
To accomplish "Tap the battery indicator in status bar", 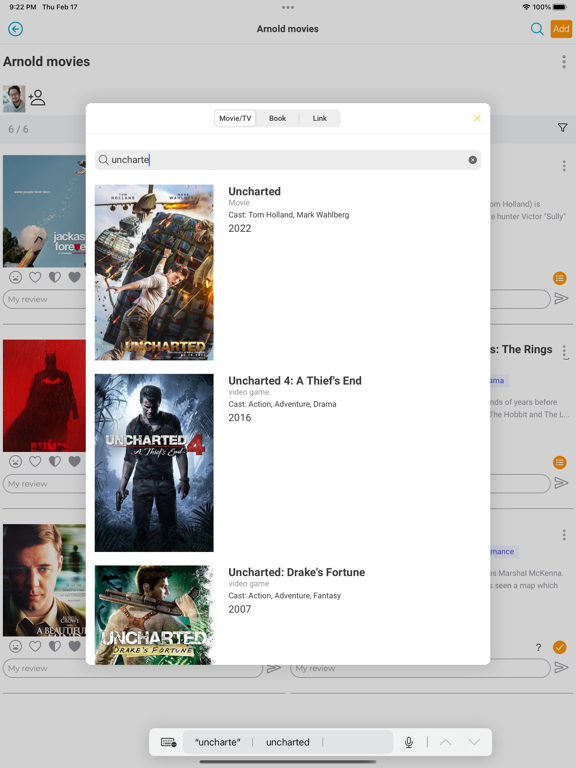I will 559,7.
